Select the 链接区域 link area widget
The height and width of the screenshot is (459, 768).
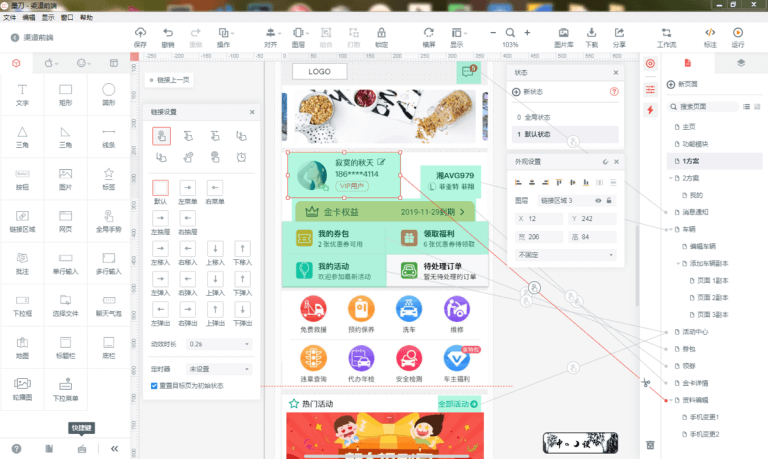[23, 221]
